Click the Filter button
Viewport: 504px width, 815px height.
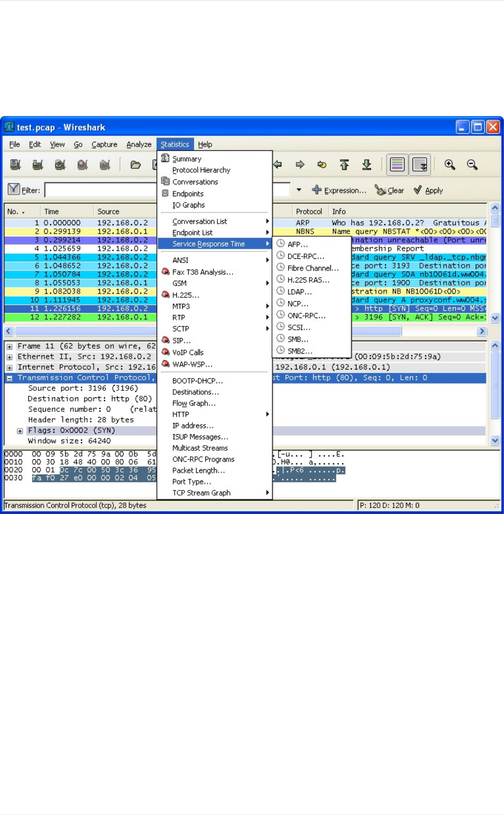coord(25,190)
